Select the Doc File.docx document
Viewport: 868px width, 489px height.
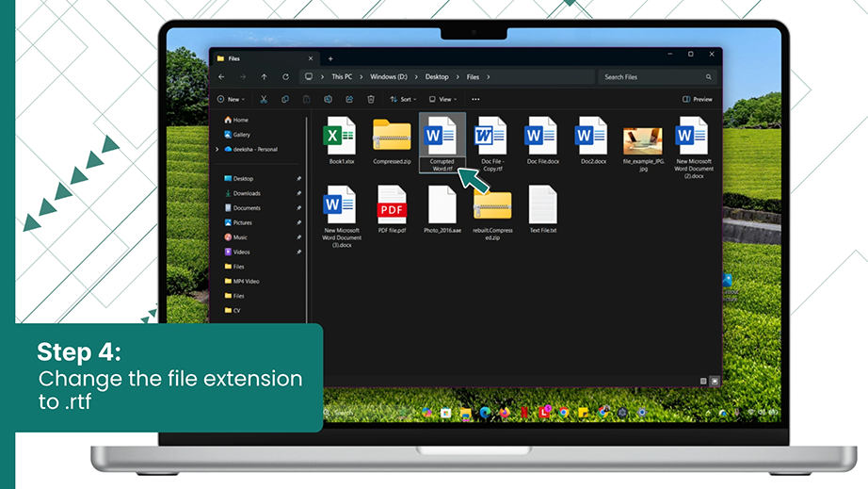coord(542,140)
